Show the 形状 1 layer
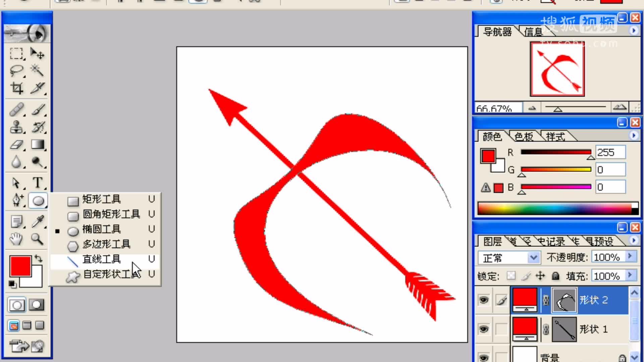This screenshot has width=644, height=362. [483, 329]
